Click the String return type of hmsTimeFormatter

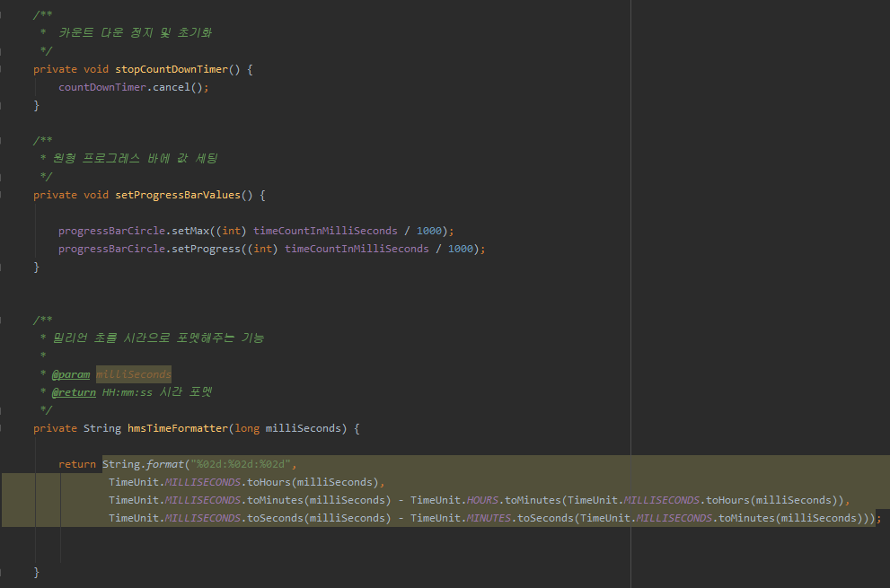(x=102, y=428)
